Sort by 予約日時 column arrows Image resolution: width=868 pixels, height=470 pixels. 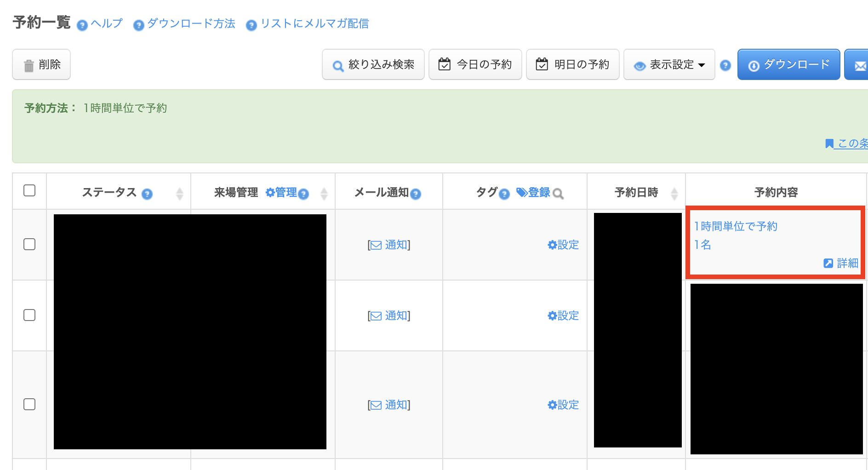tap(674, 194)
